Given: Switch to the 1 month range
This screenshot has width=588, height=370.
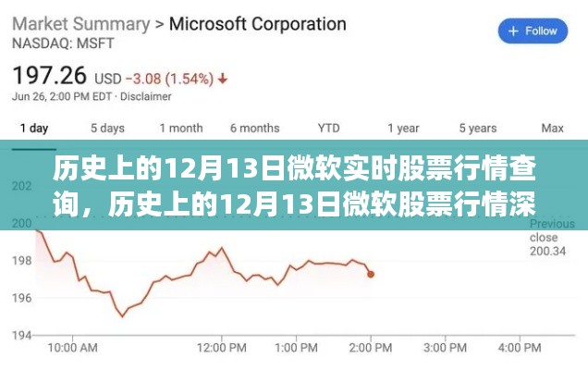Looking at the screenshot, I should click(181, 129).
